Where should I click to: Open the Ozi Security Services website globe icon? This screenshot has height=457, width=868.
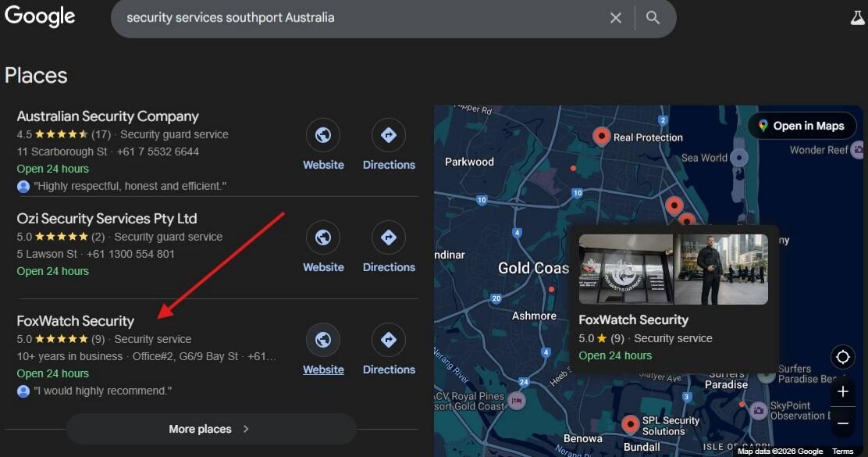coord(323,237)
